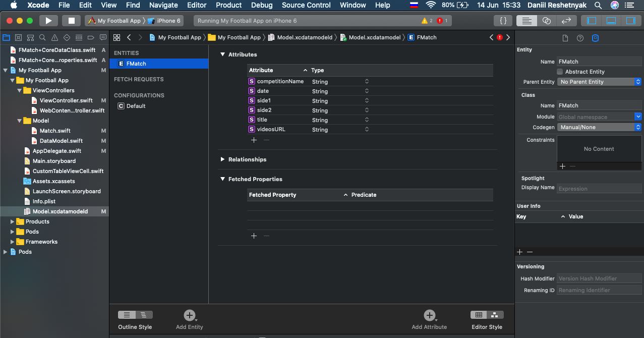Open the Debug menu
This screenshot has height=338, width=644.
tap(262, 5)
